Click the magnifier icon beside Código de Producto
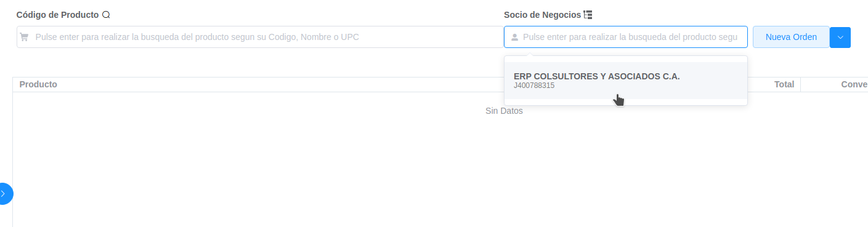Screen dimensions: 868x227 pos(106,15)
